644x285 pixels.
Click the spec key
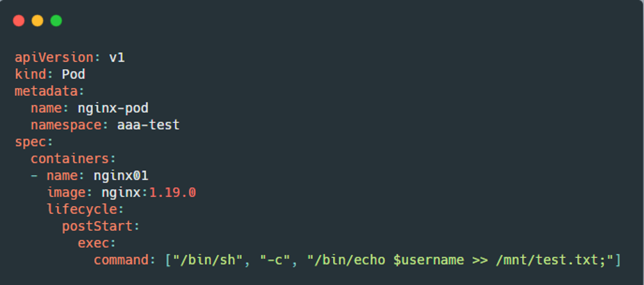point(31,142)
